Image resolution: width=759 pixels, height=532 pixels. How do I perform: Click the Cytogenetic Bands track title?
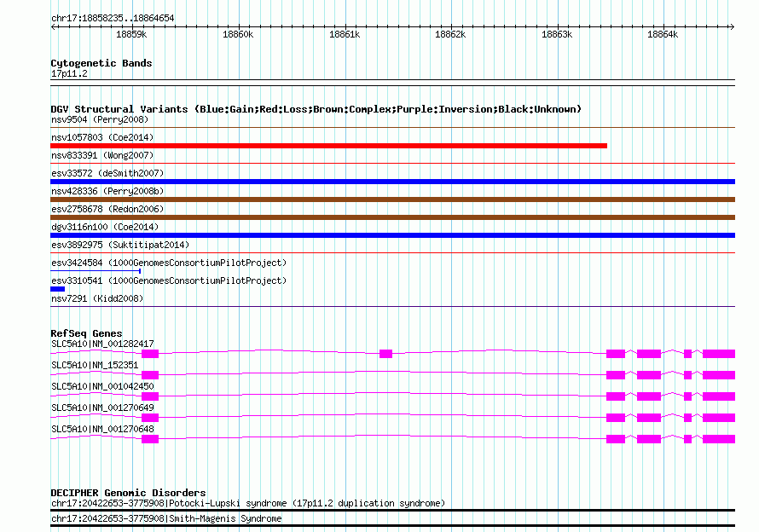(101, 63)
